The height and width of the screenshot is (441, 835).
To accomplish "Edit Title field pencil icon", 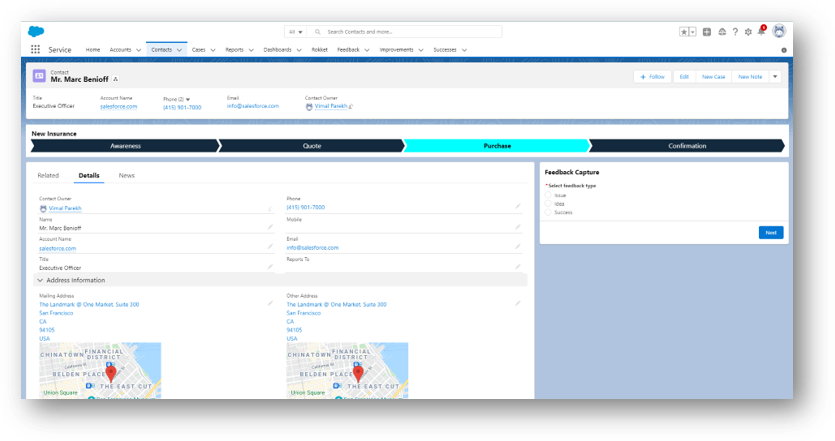I will [x=270, y=266].
